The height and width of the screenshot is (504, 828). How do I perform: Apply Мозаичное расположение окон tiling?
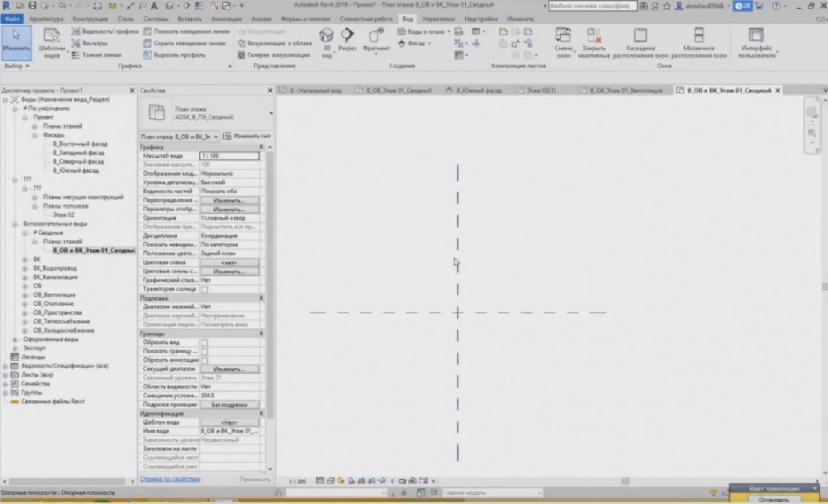pos(698,42)
